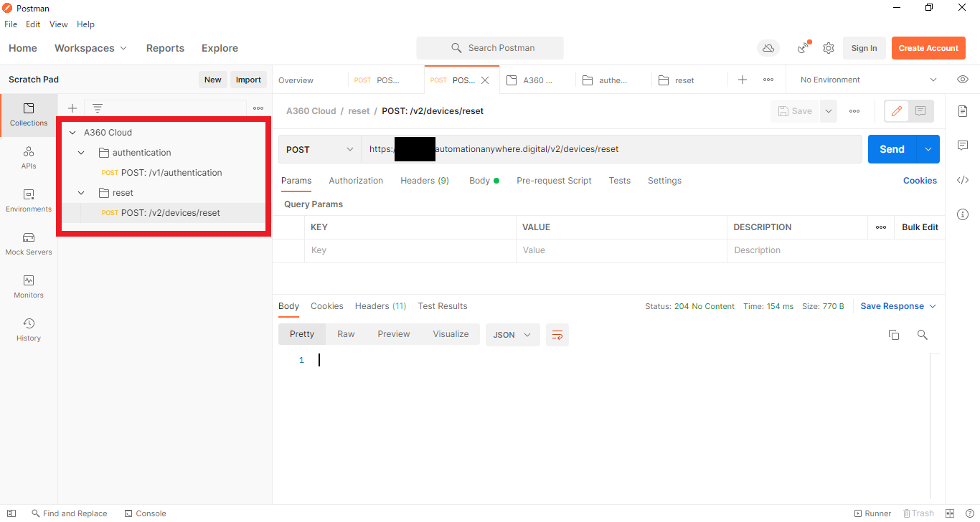
Task: Toggle the sidebar icon in status bar
Action: 11,513
